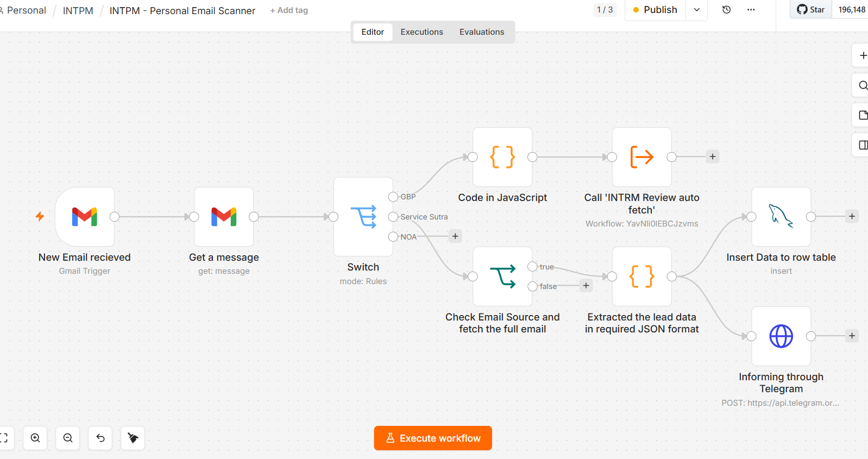Zoom out on the canvas
Image resolution: width=868 pixels, height=459 pixels.
point(68,438)
